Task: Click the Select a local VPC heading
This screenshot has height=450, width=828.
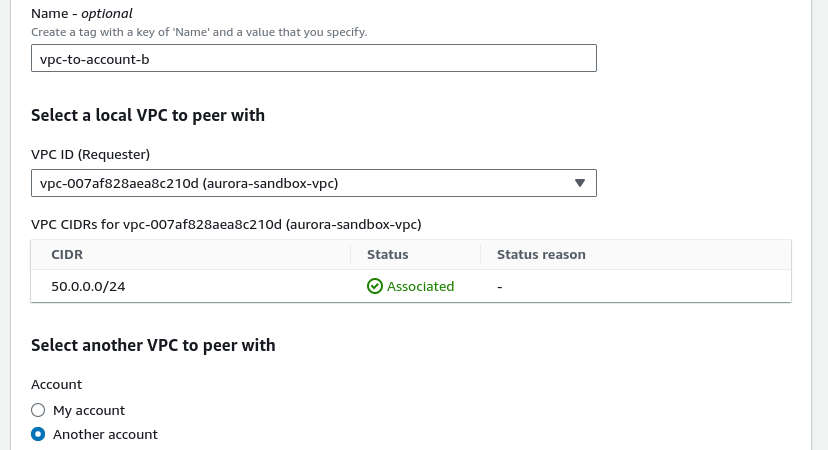Action: pos(148,115)
